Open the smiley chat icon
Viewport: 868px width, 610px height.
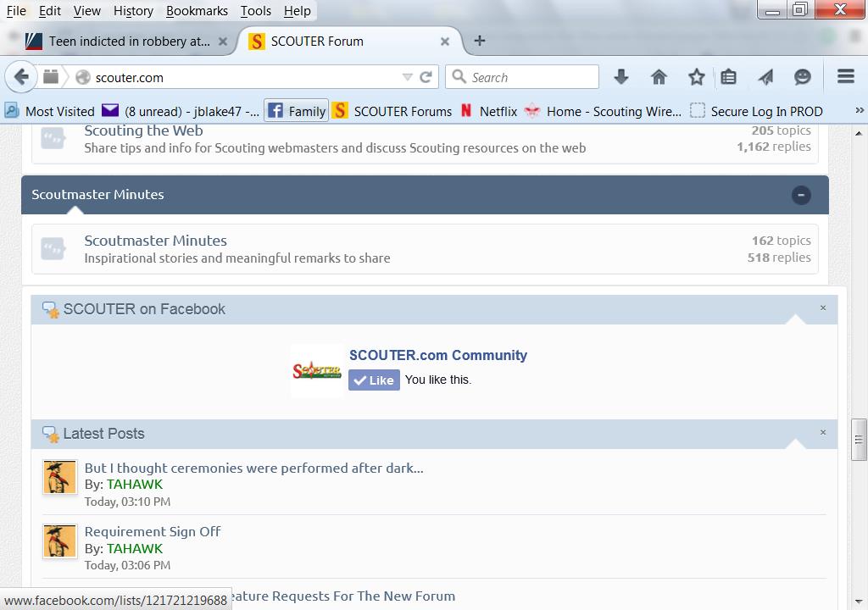point(802,77)
